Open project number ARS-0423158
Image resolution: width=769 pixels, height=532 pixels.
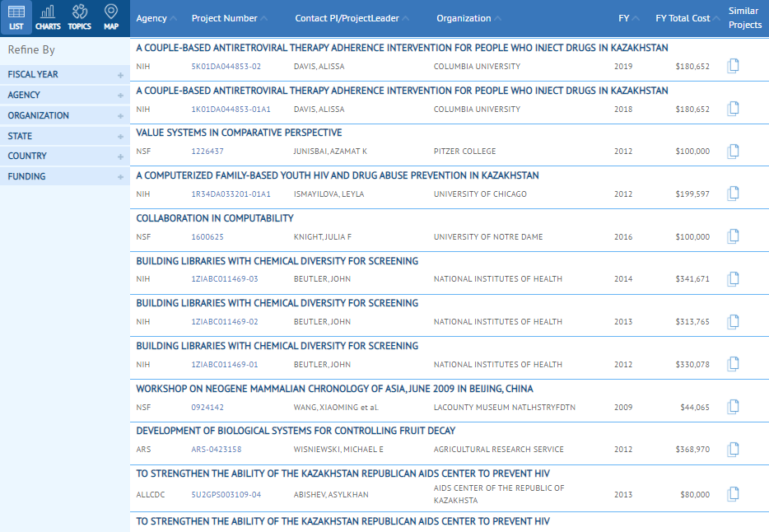coord(216,450)
